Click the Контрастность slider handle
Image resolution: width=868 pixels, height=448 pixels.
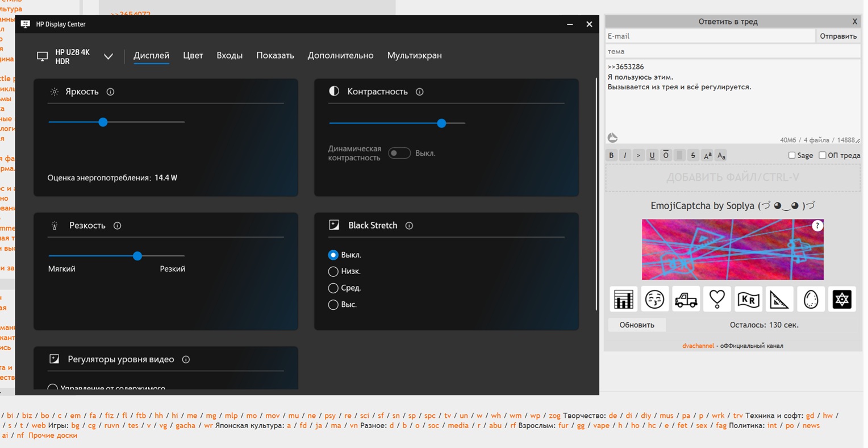click(441, 123)
